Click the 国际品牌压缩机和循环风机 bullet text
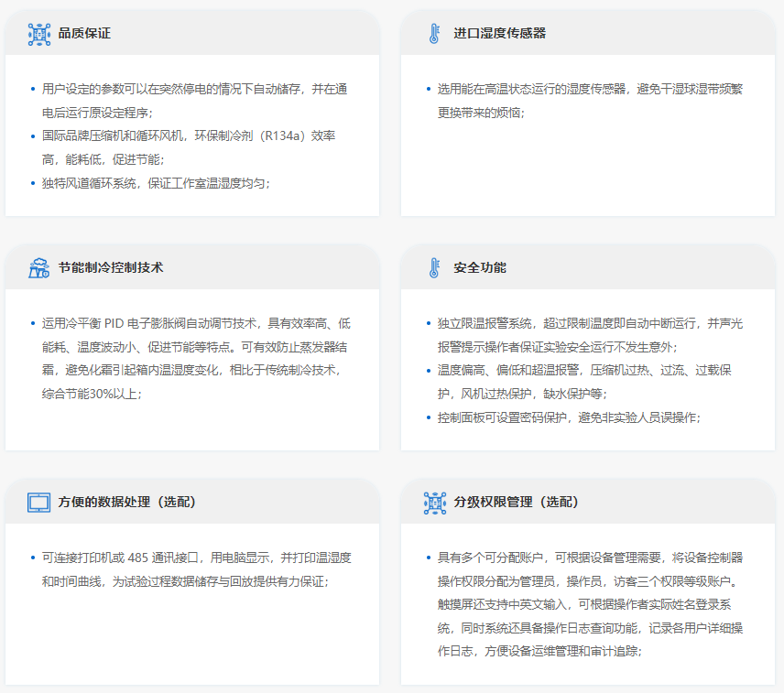The width and height of the screenshot is (784, 693). coord(188,147)
